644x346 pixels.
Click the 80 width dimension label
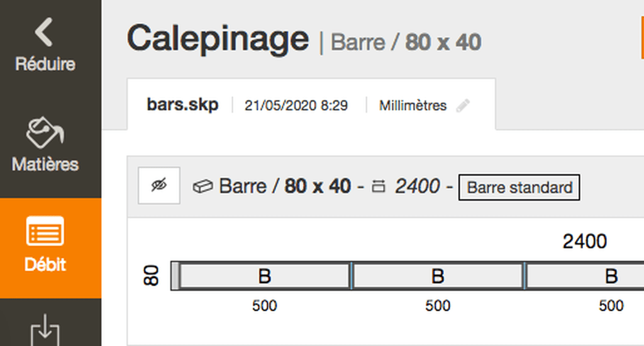click(151, 276)
